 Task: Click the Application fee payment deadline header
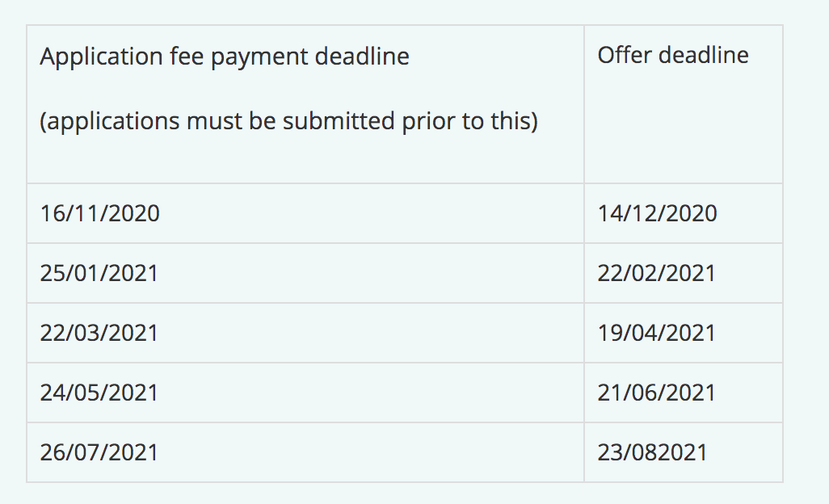point(224,57)
